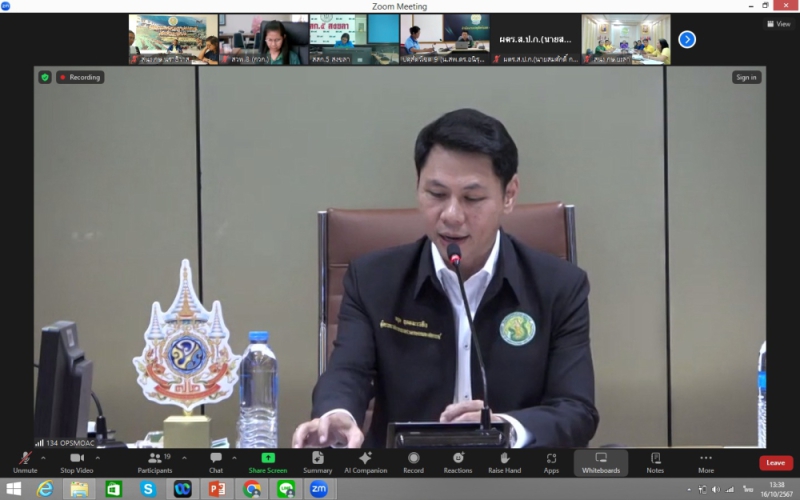Launch the AI Companion
The height and width of the screenshot is (500, 800).
[x=365, y=459]
